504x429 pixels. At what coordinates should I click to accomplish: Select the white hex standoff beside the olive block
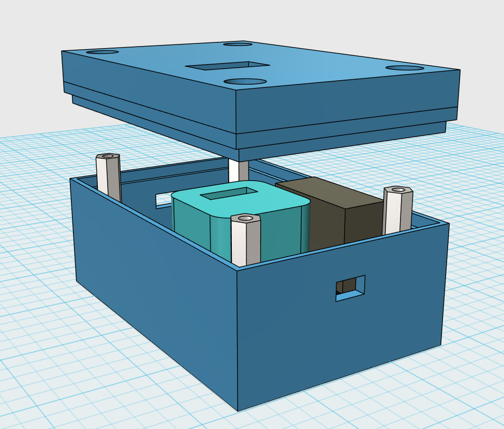click(397, 210)
